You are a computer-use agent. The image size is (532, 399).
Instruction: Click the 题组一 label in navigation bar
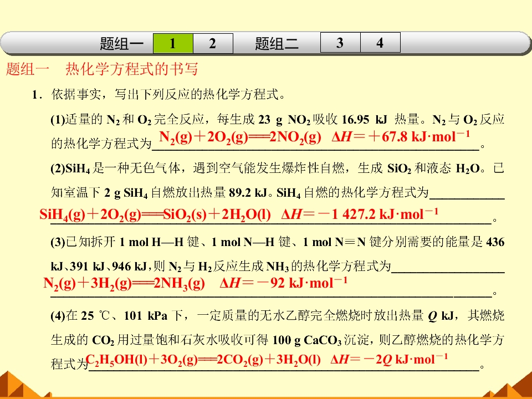[121, 44]
